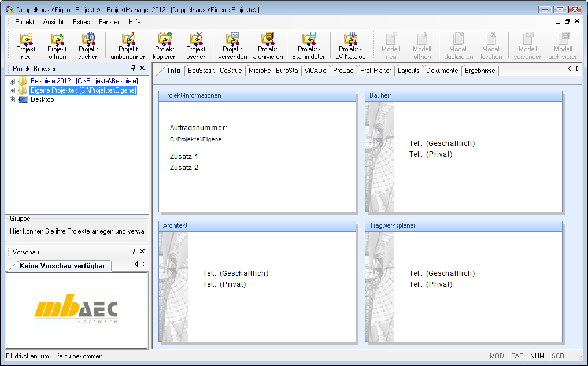Open the Extras menu
Viewport: 588px width, 366px height.
coord(82,22)
